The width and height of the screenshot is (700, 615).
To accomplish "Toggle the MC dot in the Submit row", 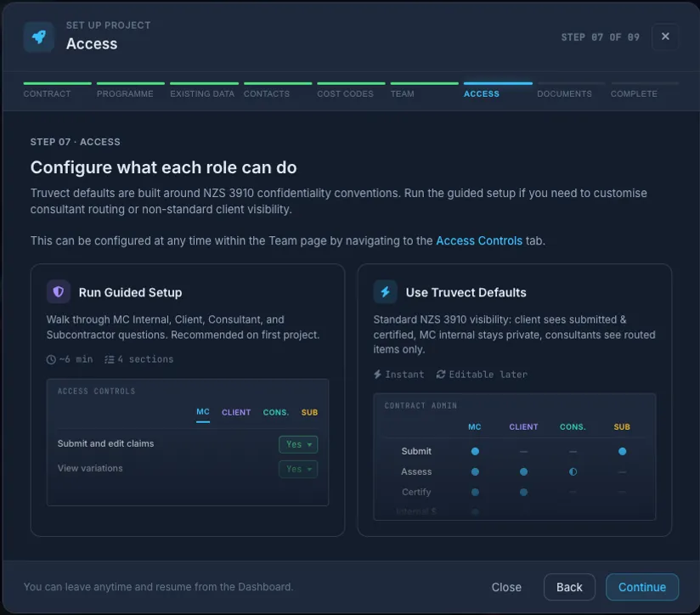I will [475, 451].
